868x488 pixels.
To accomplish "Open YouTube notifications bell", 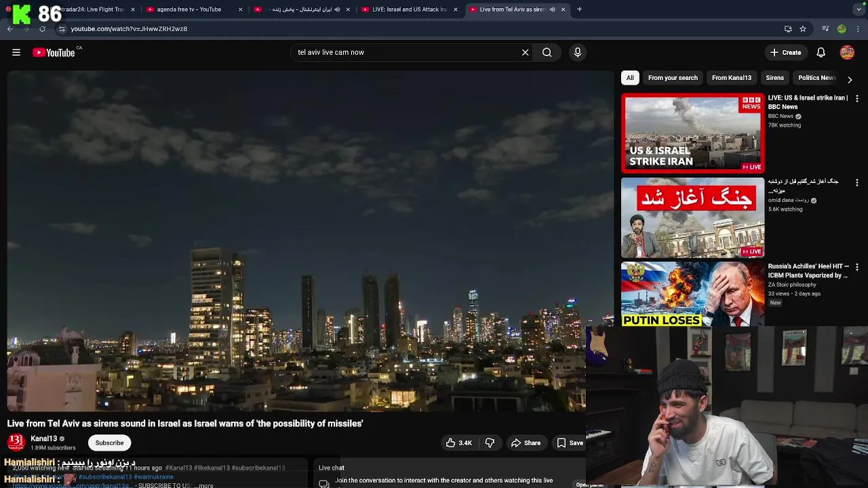I will [x=821, y=52].
